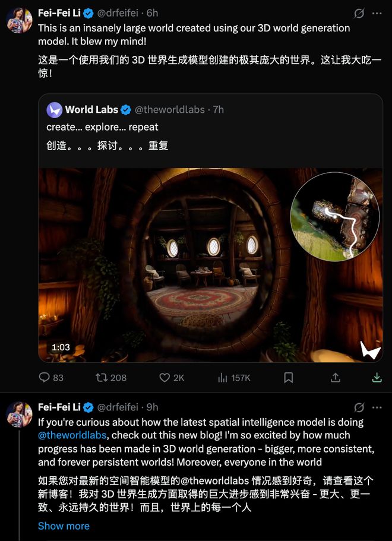Repost the 3D world generation post
Viewport: 392px width, 541px height.
click(102, 378)
